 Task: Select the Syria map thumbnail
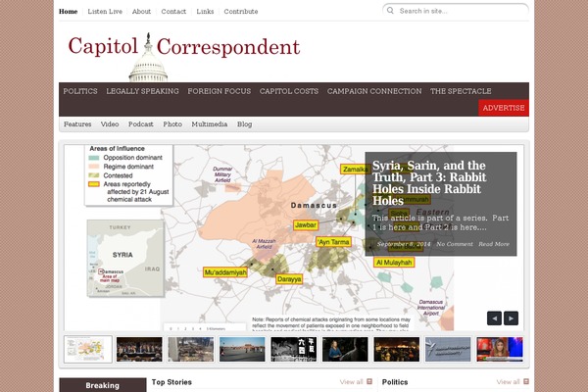point(88,349)
